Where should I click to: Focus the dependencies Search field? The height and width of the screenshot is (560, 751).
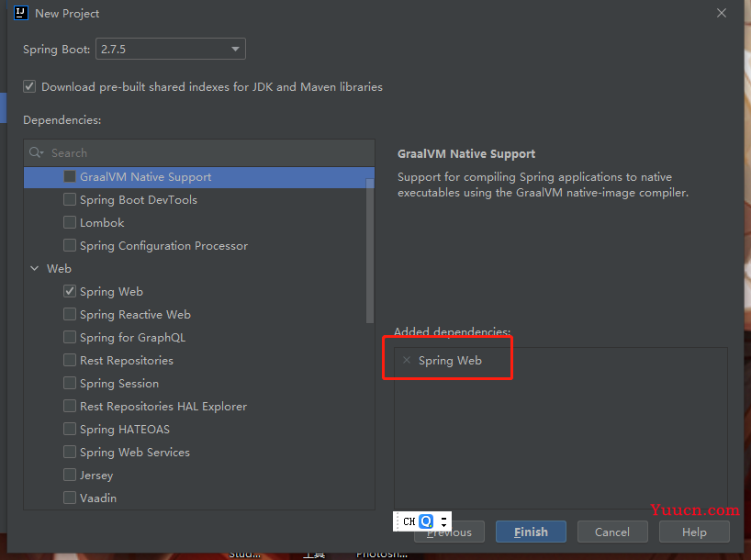202,153
